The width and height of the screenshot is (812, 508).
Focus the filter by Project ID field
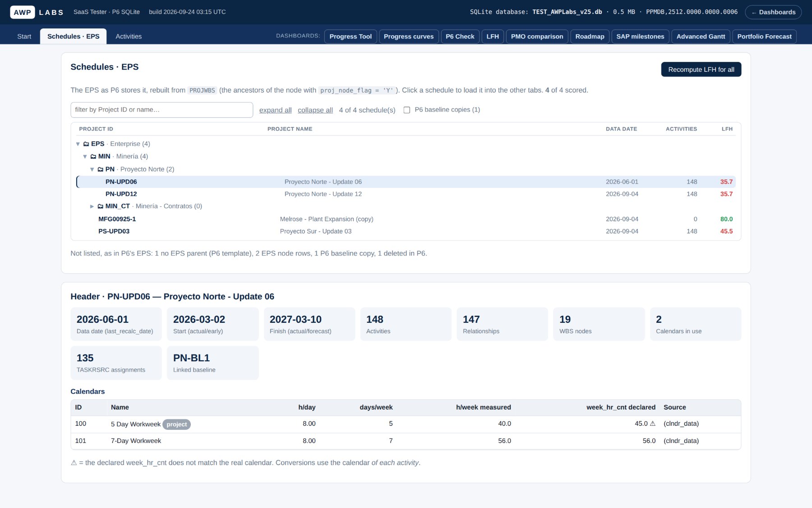coord(161,110)
